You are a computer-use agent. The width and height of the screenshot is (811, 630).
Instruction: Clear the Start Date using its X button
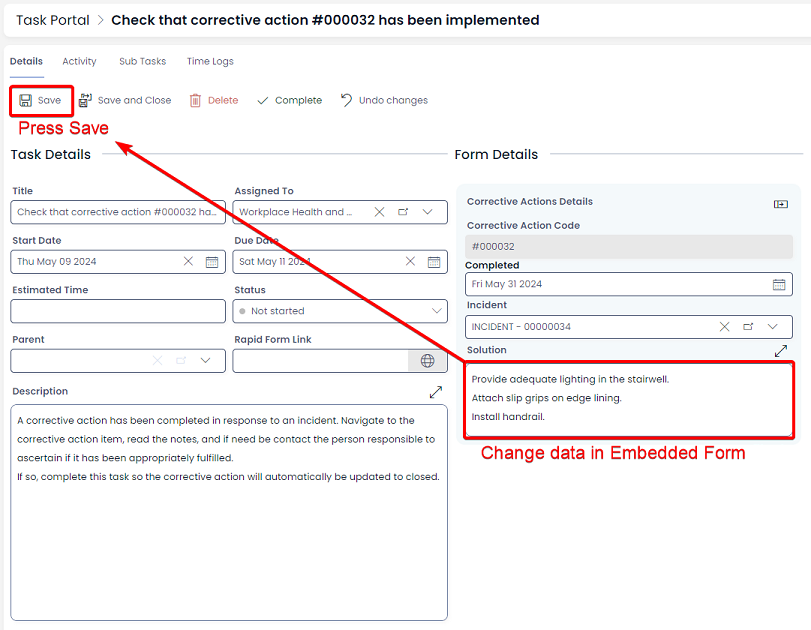click(x=187, y=261)
